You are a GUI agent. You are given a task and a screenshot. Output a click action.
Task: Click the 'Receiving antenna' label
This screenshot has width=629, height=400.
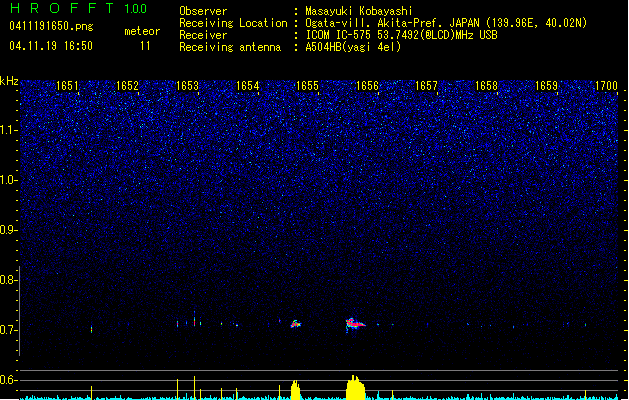tap(230, 47)
